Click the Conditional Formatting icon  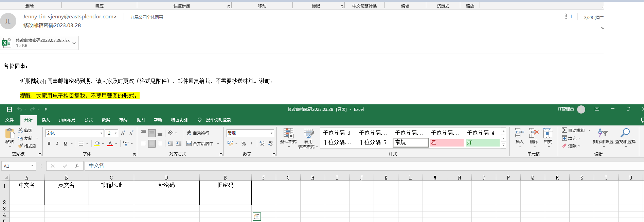pos(288,134)
